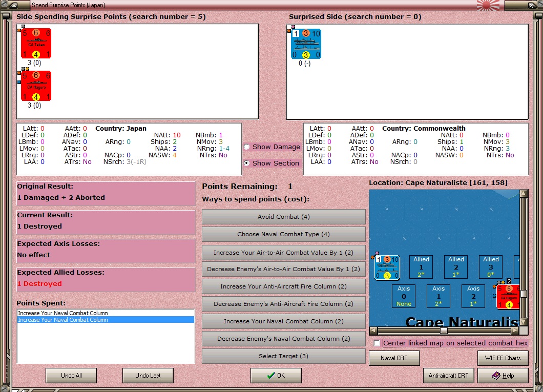Spend points on Avoid Combat (4)
Viewport: 543px width, 392px height.
[x=284, y=217]
